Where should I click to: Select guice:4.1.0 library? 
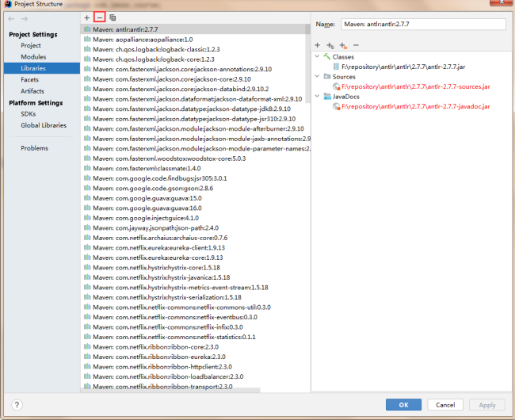point(196,218)
